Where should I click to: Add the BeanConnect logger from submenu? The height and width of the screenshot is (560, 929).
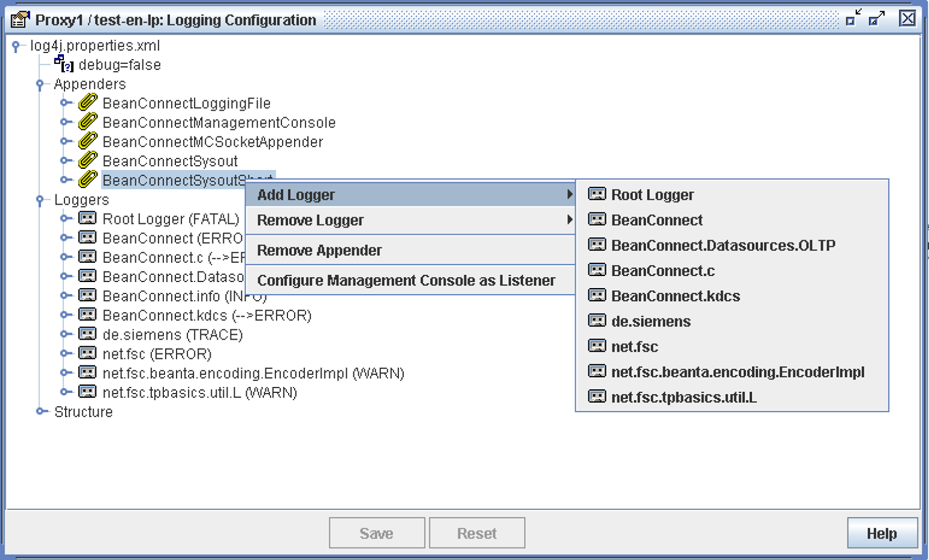732,220
